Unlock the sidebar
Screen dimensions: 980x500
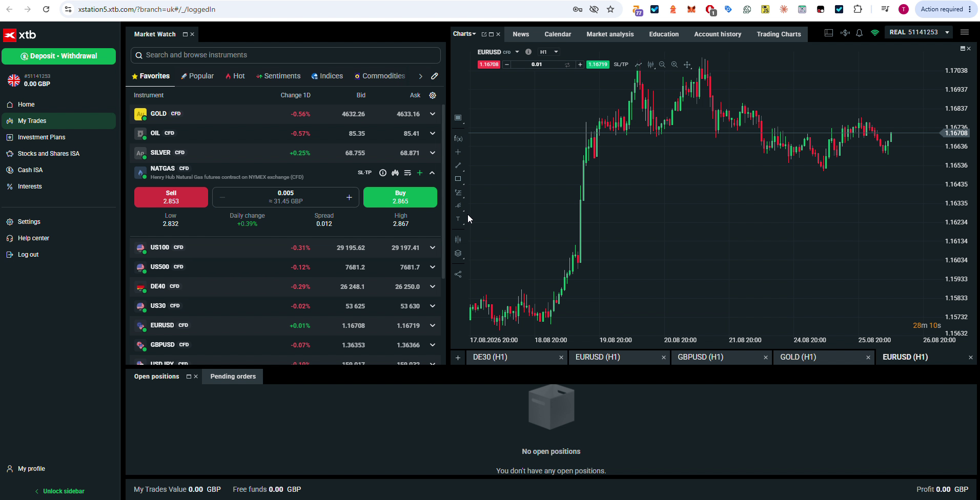59,491
